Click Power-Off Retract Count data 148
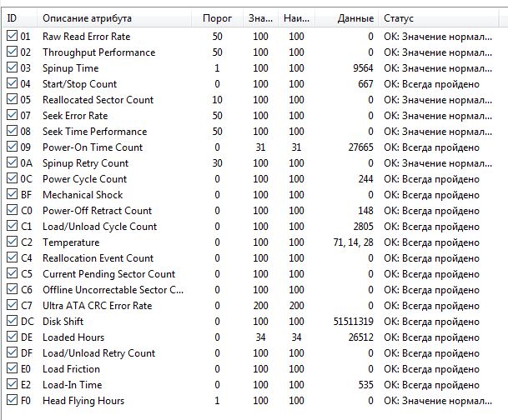The image size is (508, 420). tap(365, 211)
